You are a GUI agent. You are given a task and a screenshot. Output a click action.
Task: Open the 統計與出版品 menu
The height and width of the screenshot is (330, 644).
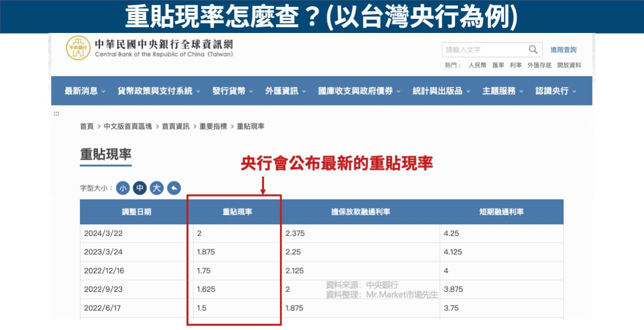pos(441,91)
